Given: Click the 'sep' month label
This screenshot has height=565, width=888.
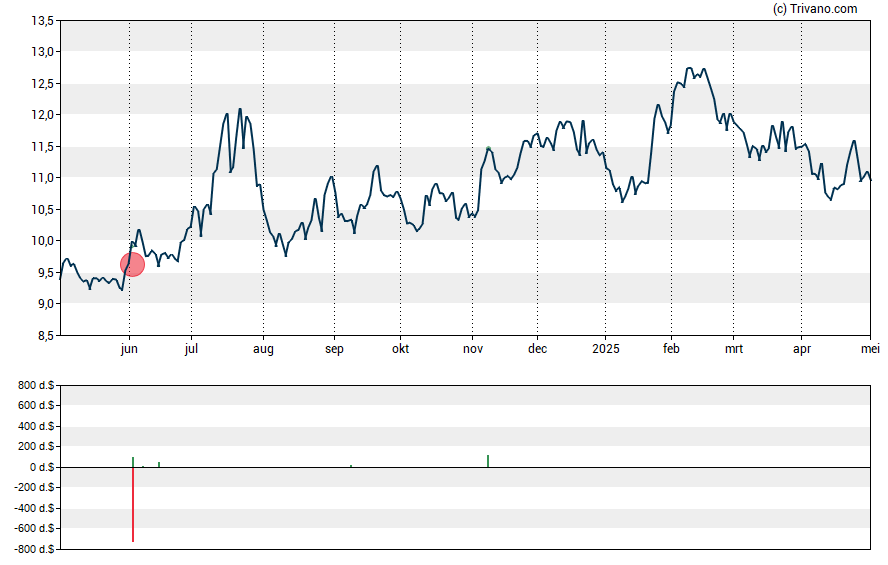Looking at the screenshot, I should pyautogui.click(x=334, y=349).
